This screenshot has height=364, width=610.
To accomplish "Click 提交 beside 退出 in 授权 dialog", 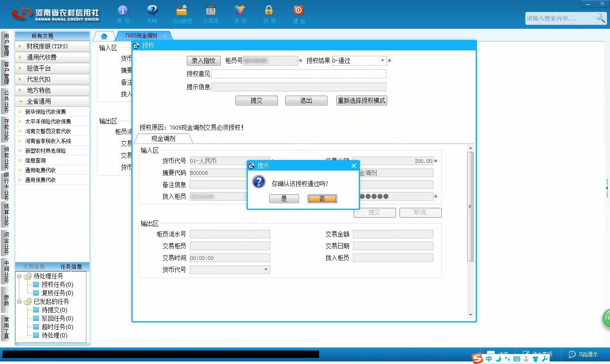I will 256,100.
